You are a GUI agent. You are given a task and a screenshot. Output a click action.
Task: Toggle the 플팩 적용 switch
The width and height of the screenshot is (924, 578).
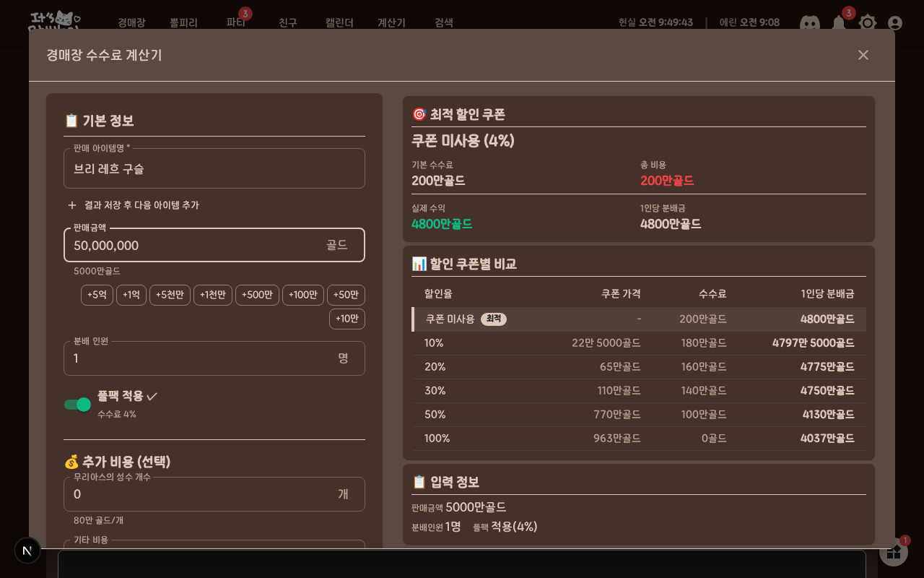click(x=77, y=405)
